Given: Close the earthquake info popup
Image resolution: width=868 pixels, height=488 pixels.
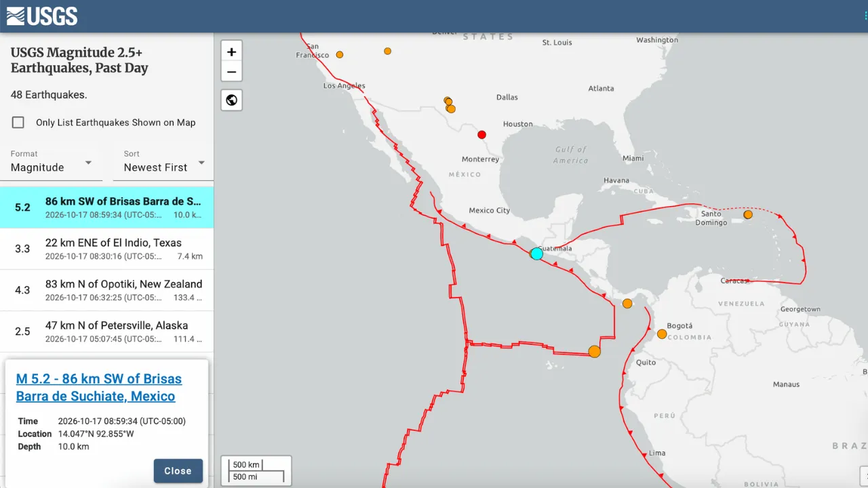Looking at the screenshot, I should click(178, 471).
